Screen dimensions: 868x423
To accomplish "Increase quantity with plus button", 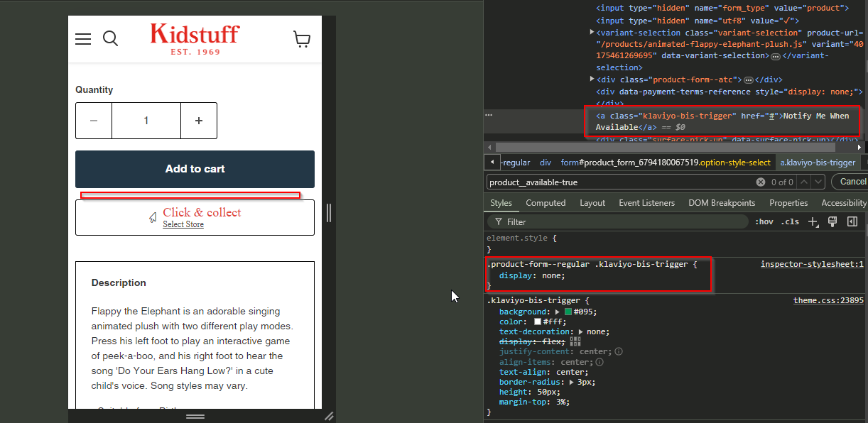I will [x=199, y=121].
